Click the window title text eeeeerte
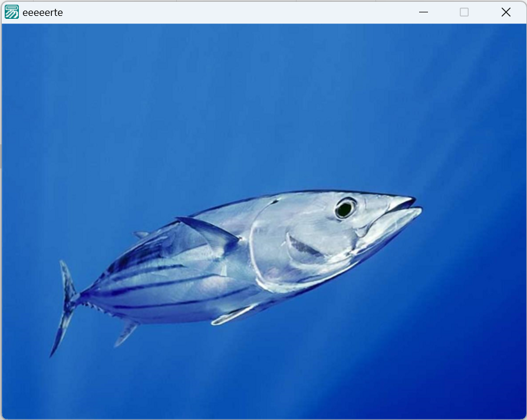 pyautogui.click(x=42, y=12)
